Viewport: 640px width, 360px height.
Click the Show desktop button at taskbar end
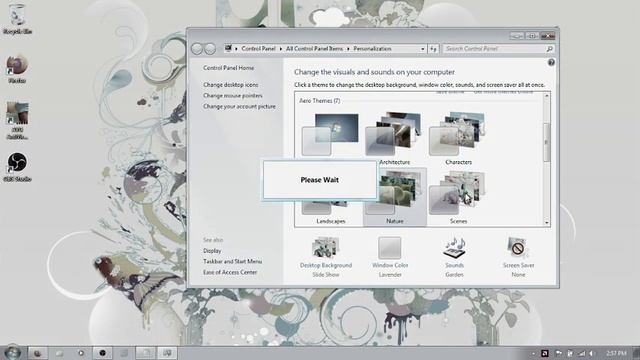636,353
